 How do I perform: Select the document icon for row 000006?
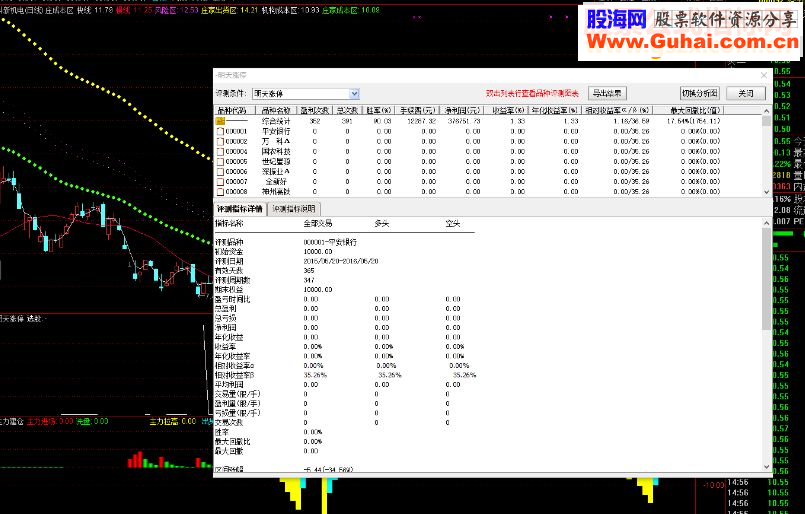coord(220,172)
